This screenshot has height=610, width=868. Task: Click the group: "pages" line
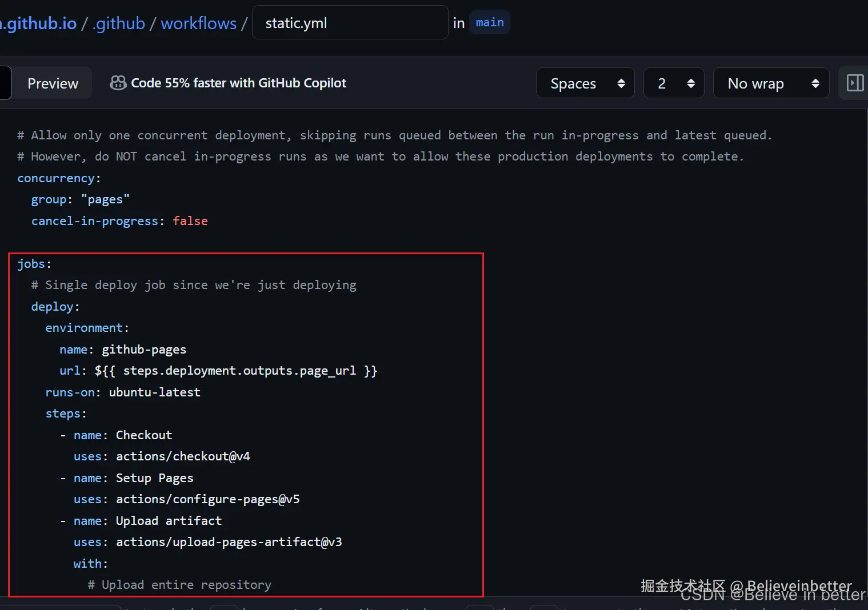pos(81,200)
